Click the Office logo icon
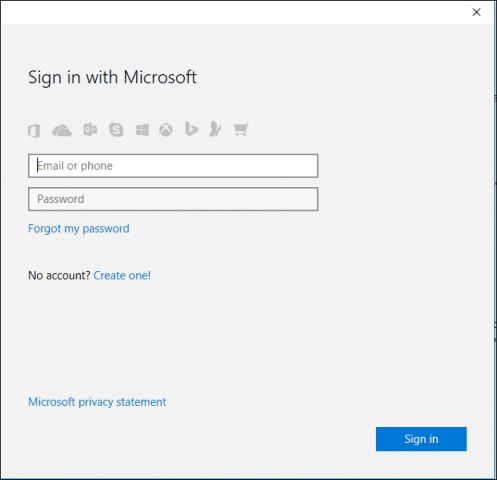Viewport: 497px width, 480px height. click(34, 130)
